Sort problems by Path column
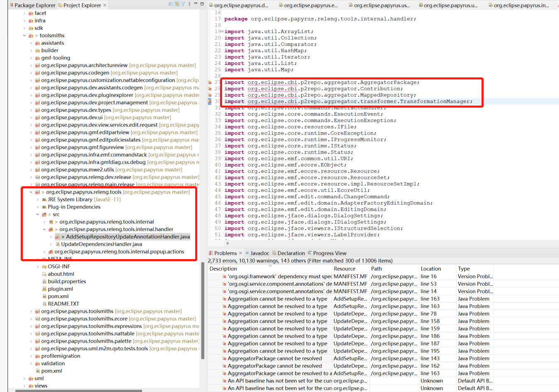The image size is (559, 392). [x=394, y=269]
